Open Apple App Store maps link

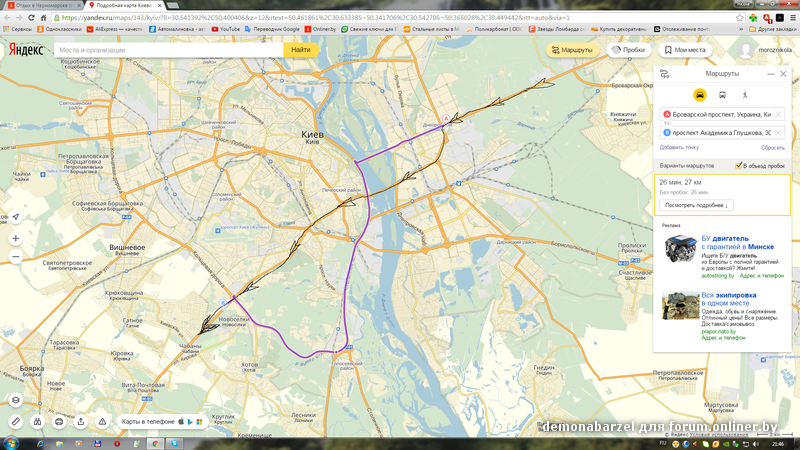coord(181,422)
